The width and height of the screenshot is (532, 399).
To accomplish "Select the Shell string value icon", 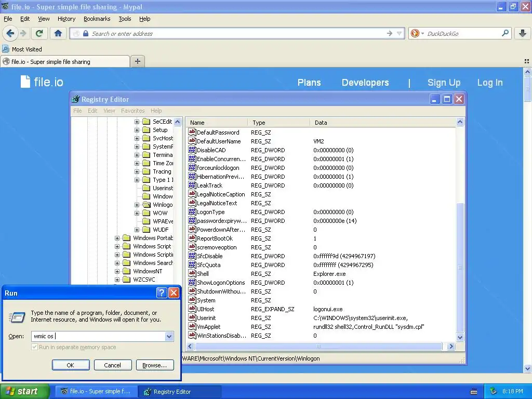I will [x=192, y=273].
